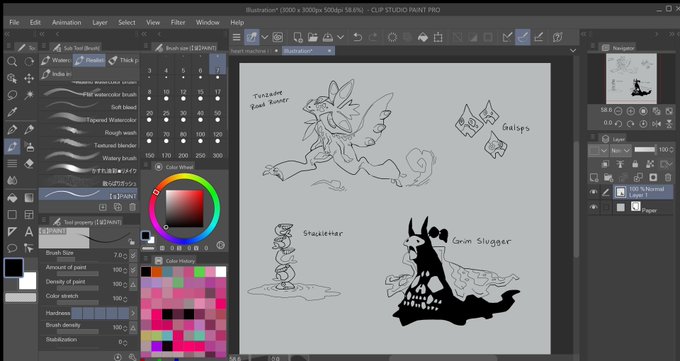Click Flip horizontal in Navigator
The height and width of the screenshot is (361, 680).
(x=656, y=124)
